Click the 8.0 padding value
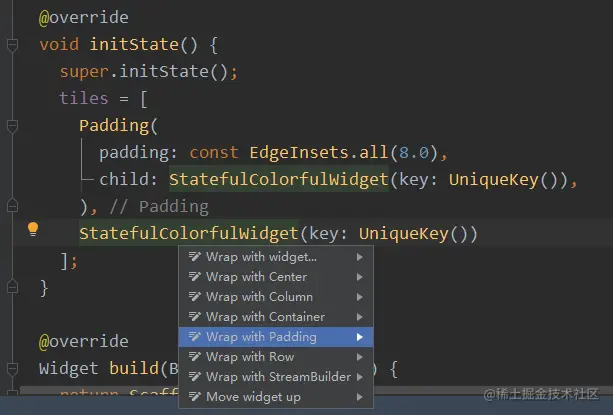 pyautogui.click(x=414, y=152)
